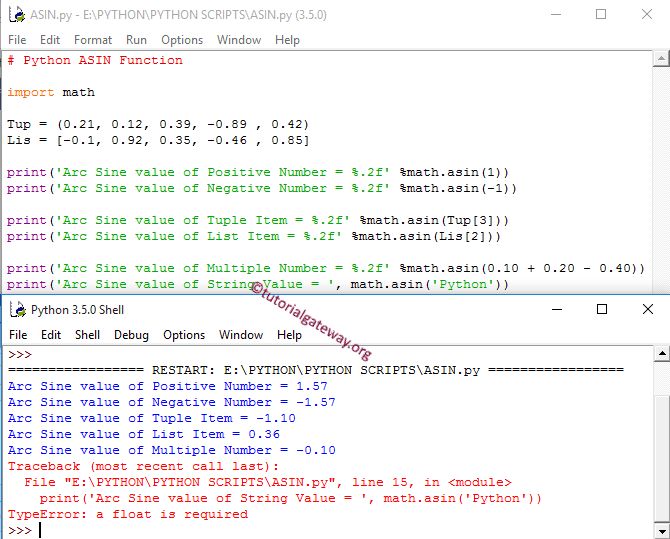Open Help menu in ASIN.py editor window
Viewport: 670px width, 539px height.
point(287,40)
